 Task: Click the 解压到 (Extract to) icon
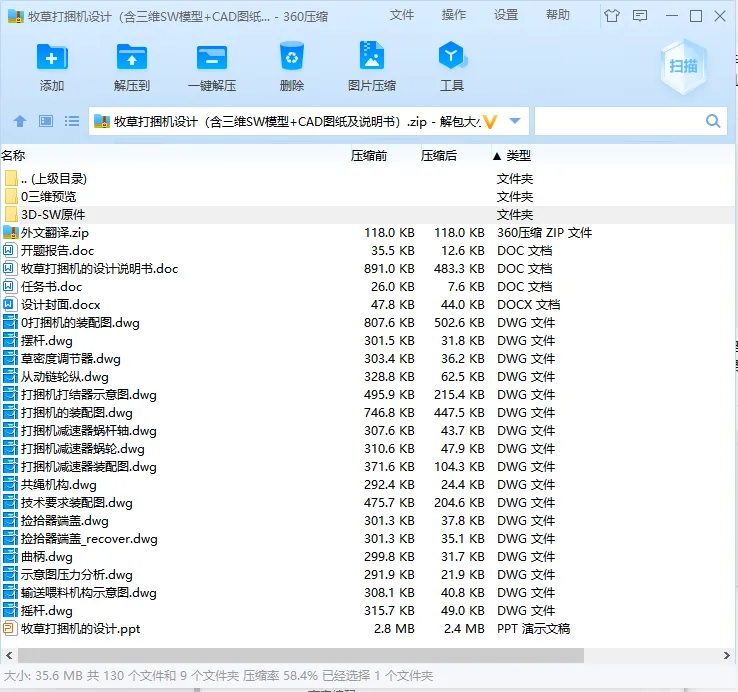click(132, 58)
